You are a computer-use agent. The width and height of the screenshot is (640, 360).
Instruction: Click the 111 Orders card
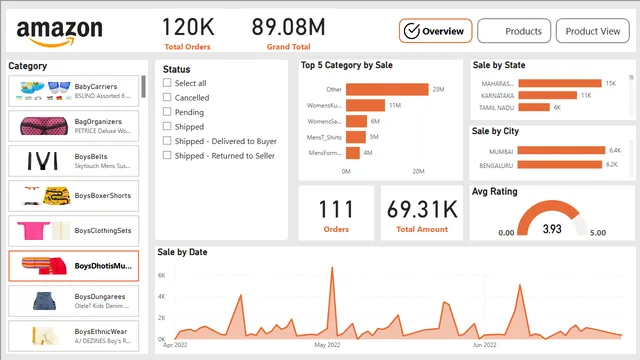click(x=336, y=213)
